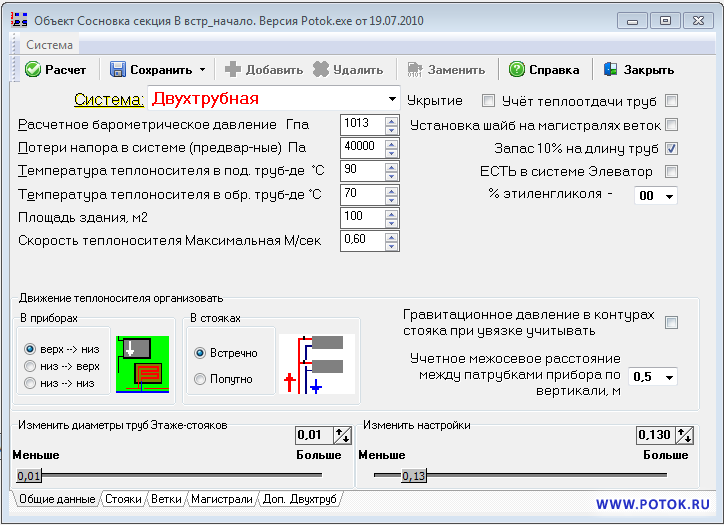Open the Сохранить dropdown arrow
The width and height of the screenshot is (724, 525).
202,70
